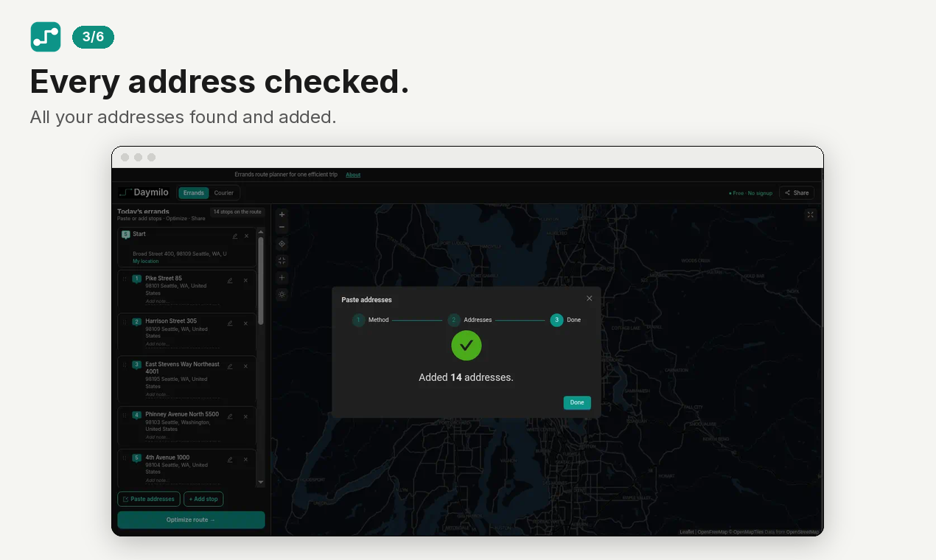Remove the Start stop

point(247,236)
